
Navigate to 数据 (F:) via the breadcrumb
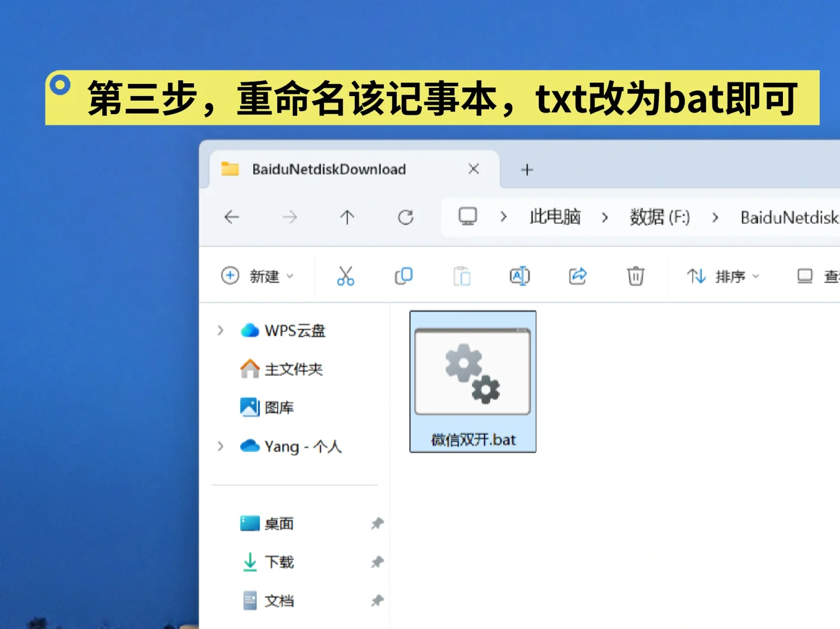(x=659, y=217)
